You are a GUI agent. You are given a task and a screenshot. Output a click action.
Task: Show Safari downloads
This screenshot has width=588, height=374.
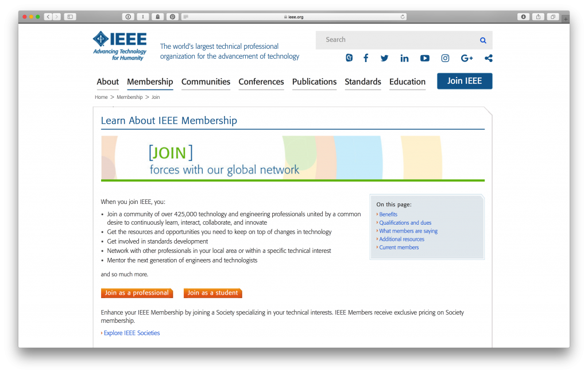524,17
